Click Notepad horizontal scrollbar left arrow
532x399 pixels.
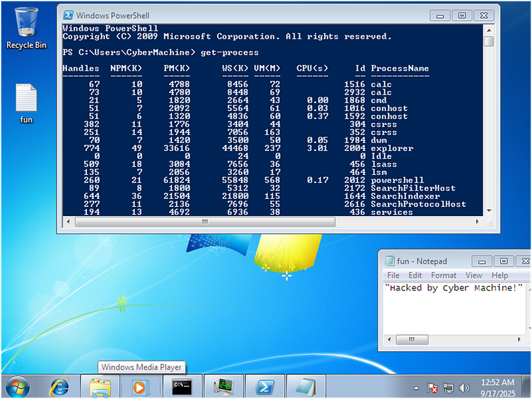pyautogui.click(x=389, y=339)
